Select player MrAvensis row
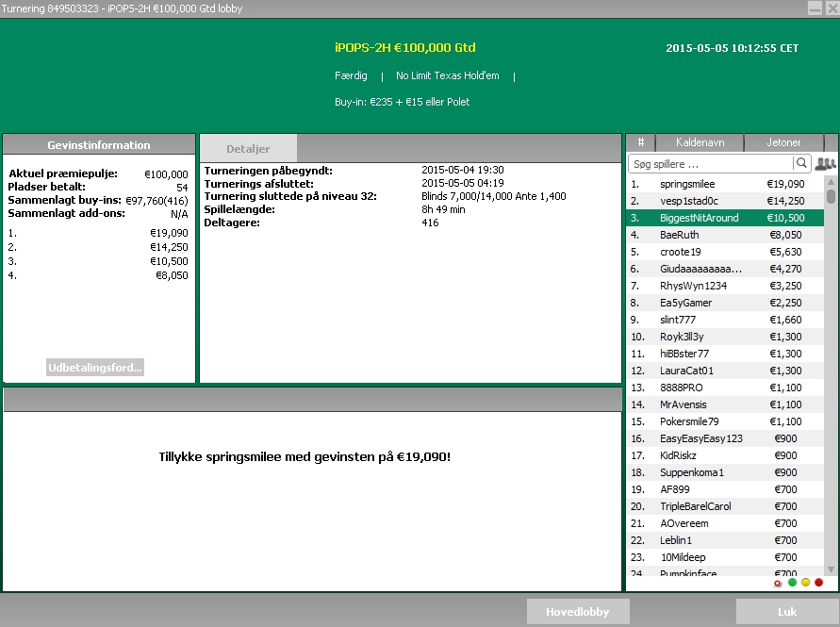The height and width of the screenshot is (627, 840). [x=725, y=404]
